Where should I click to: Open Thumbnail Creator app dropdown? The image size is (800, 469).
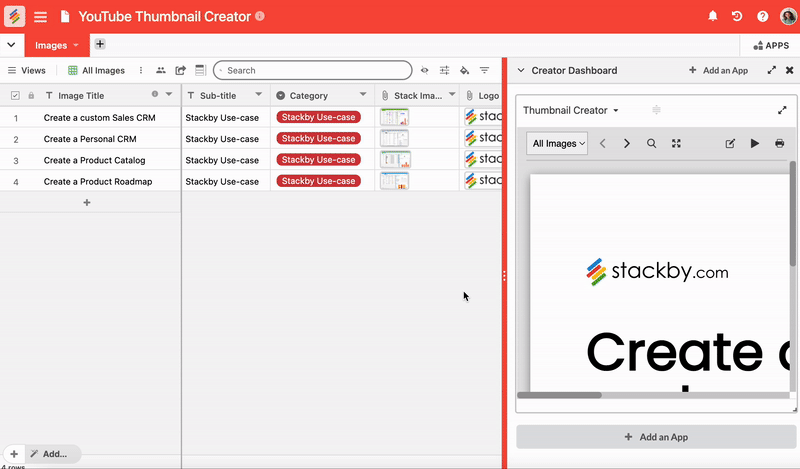pos(570,110)
